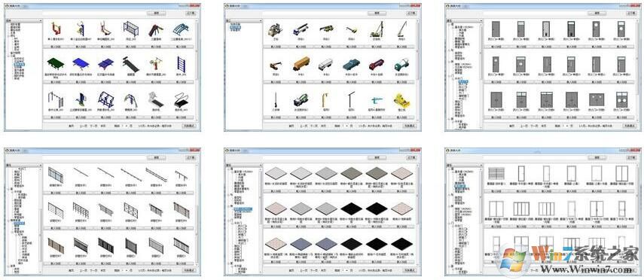Select highlighted tree node in floor tile window

[x=243, y=209]
